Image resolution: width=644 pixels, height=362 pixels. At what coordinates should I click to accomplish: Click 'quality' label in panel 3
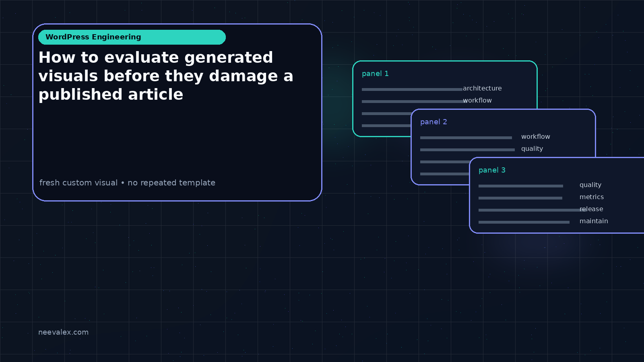pos(590,185)
